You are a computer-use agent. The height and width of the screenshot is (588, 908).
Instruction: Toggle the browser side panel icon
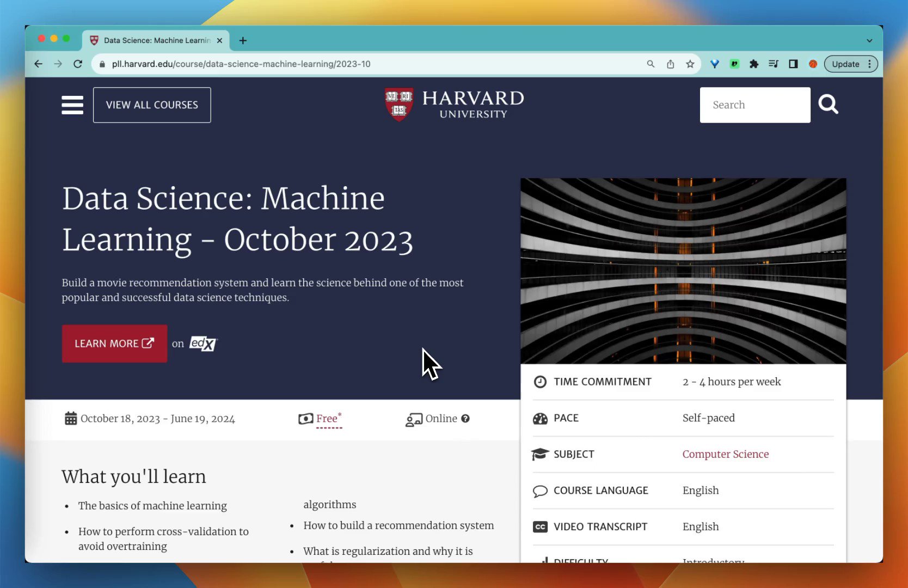click(x=793, y=64)
